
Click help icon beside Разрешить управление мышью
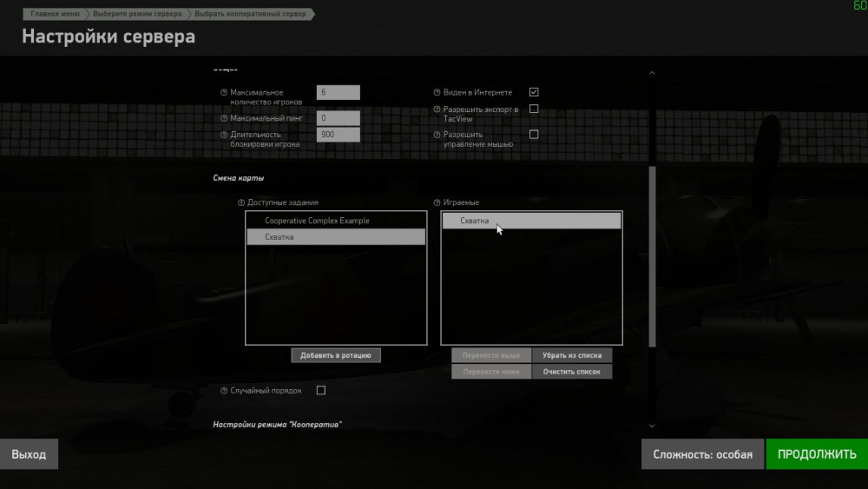437,135
